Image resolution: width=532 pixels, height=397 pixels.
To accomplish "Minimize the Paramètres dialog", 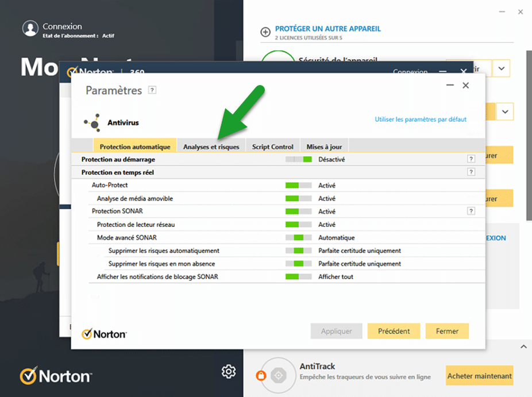I will coord(450,85).
